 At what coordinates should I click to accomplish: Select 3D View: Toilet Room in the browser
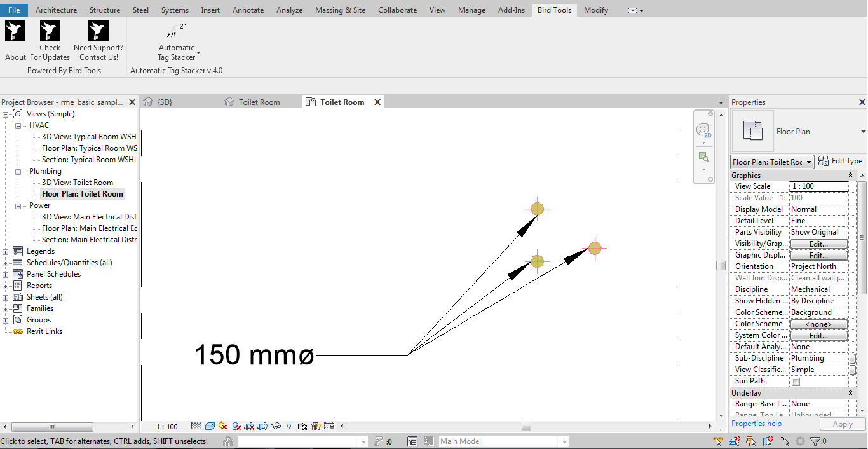pyautogui.click(x=78, y=183)
